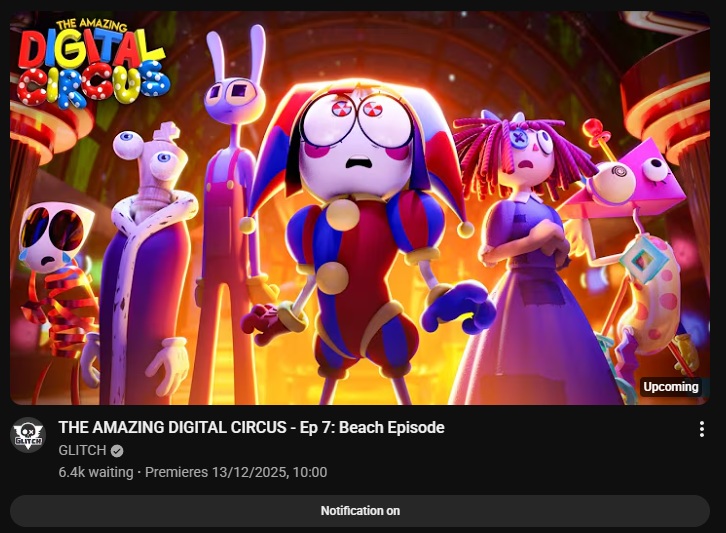Click the Amazing Digital Circus logo in thumbnail
726x533 pixels.
(x=93, y=63)
